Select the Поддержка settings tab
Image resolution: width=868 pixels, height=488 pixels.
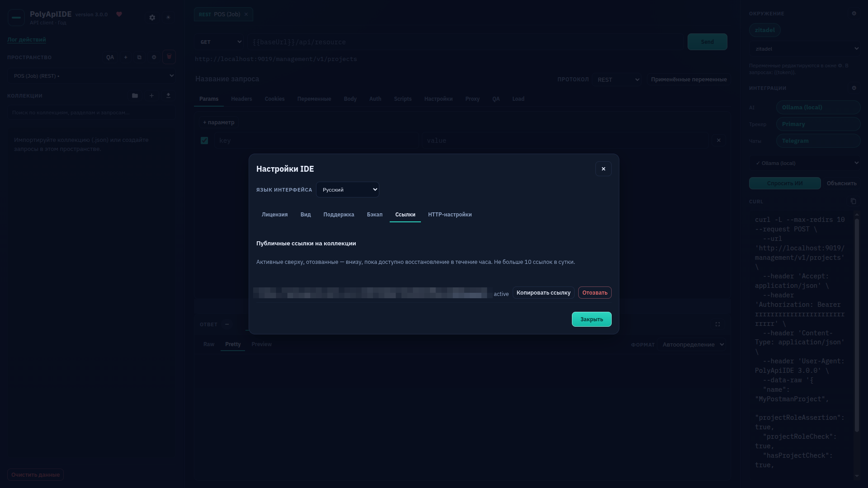[x=339, y=215]
